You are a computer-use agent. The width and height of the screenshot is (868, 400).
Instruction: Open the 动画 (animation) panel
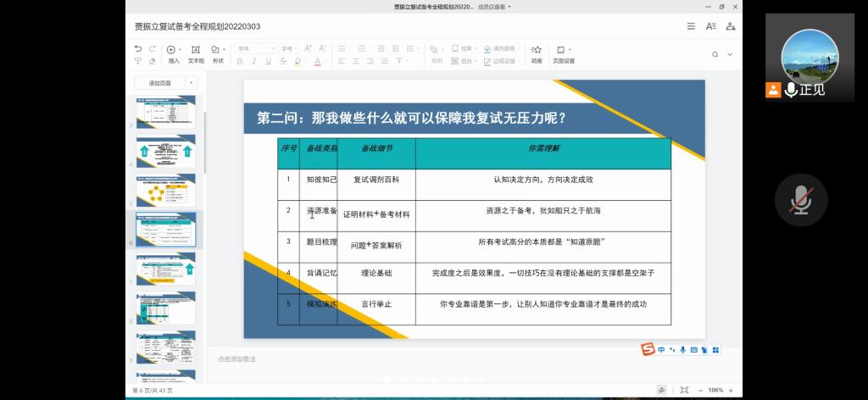pyautogui.click(x=537, y=54)
